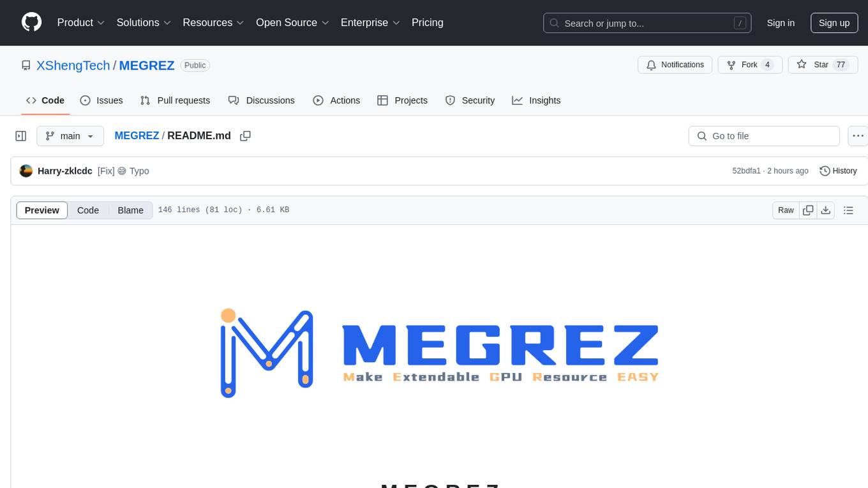Open the main branch selector dropdown
This screenshot has height=488, width=868.
pos(70,136)
